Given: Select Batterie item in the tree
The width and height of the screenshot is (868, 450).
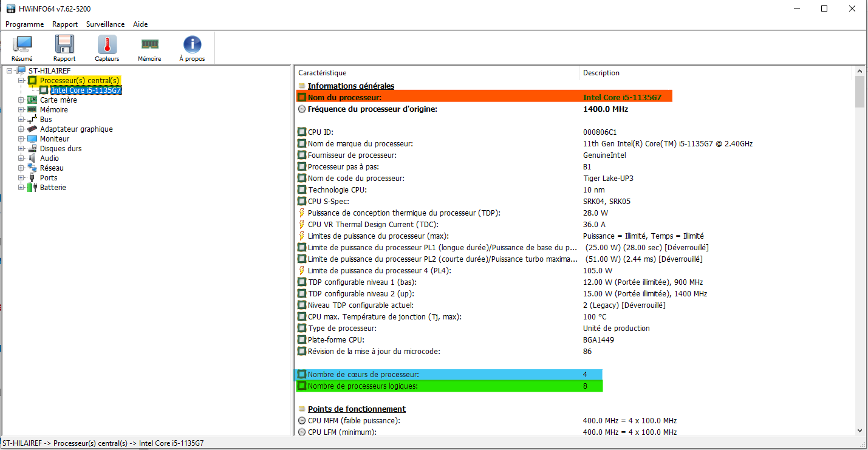Looking at the screenshot, I should pos(53,188).
